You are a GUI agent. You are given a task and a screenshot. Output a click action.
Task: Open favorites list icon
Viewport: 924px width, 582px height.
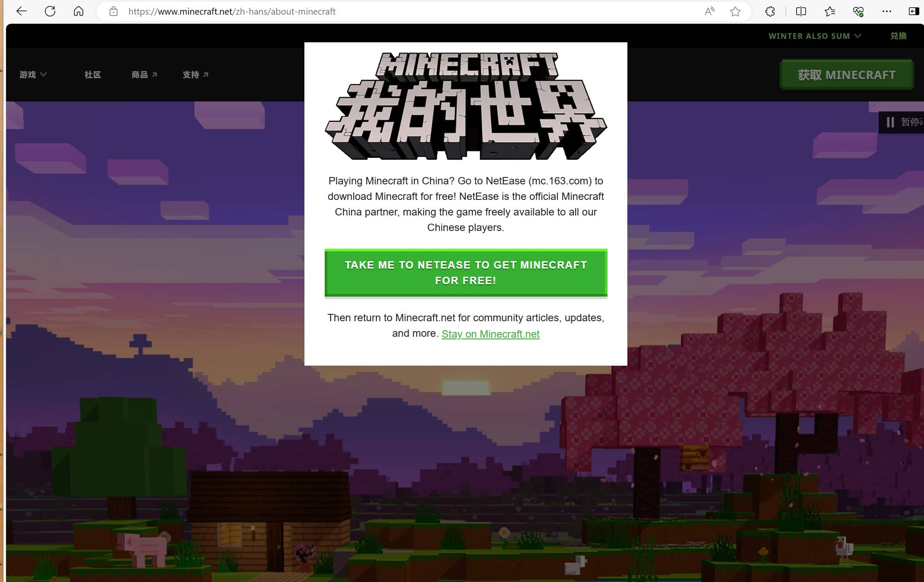829,12
